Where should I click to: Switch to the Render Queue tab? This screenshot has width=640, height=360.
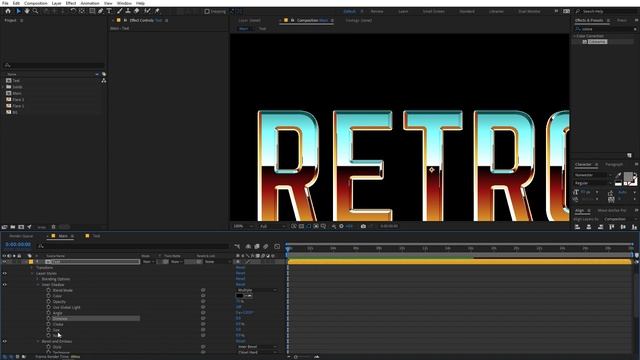click(x=21, y=236)
